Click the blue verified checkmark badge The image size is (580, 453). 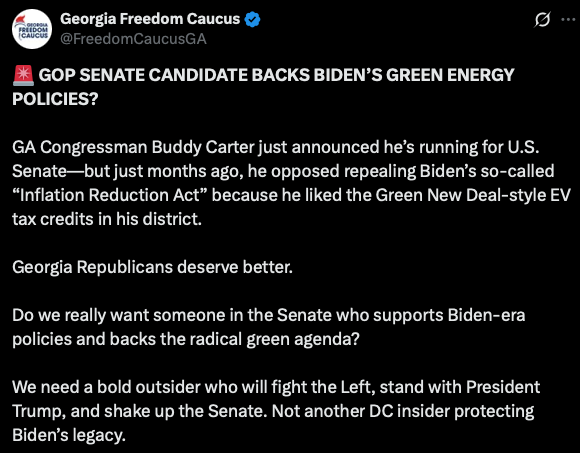pos(253,19)
